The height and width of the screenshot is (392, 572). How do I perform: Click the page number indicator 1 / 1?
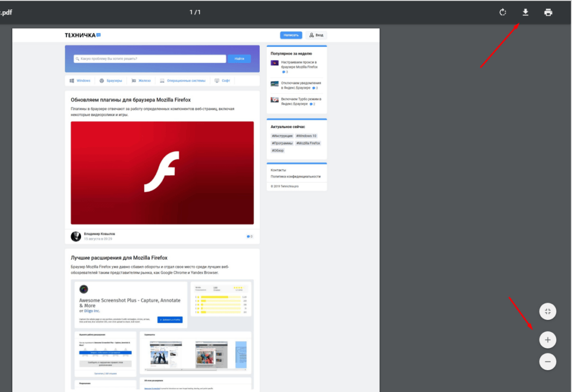coord(195,12)
